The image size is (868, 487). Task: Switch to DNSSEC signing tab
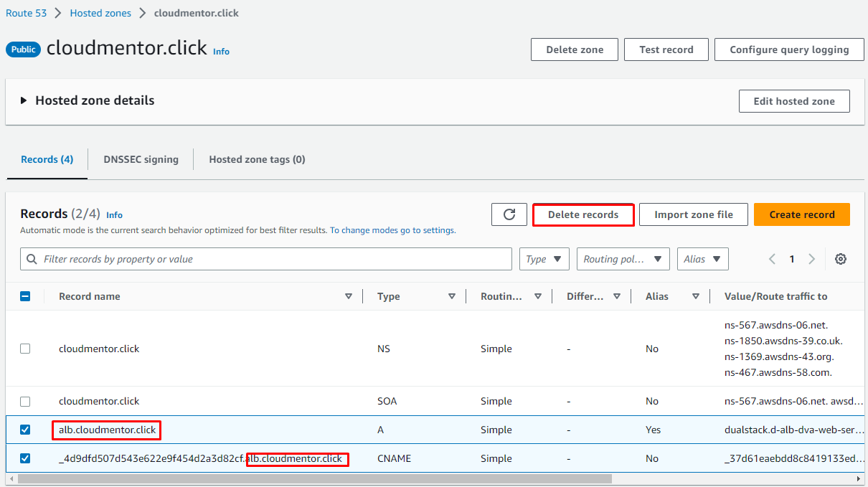(141, 159)
